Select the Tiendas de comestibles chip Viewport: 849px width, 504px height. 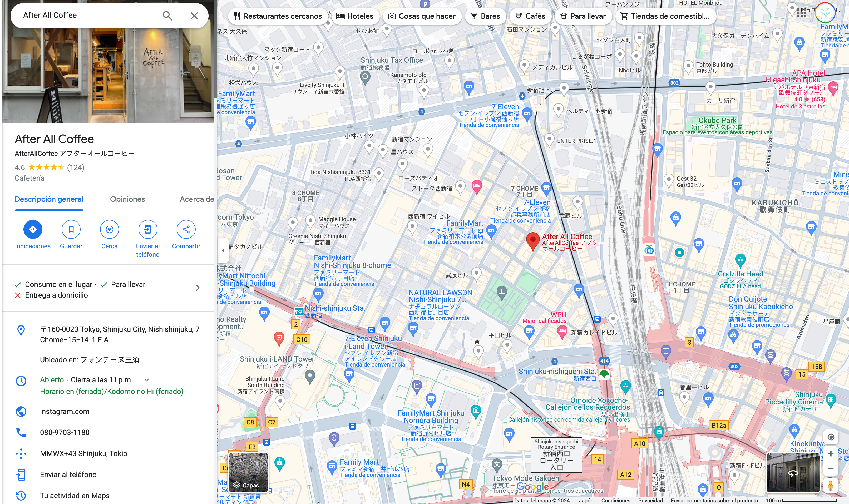coord(665,16)
